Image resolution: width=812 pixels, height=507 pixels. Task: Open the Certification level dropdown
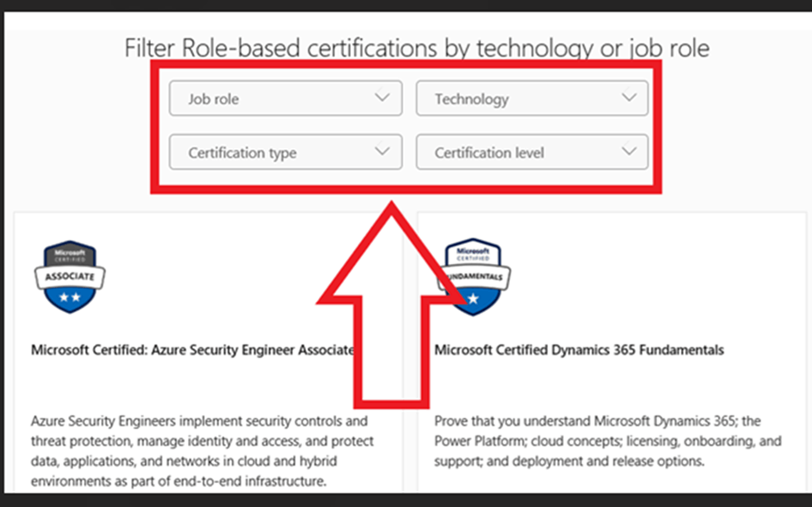pyautogui.click(x=532, y=152)
